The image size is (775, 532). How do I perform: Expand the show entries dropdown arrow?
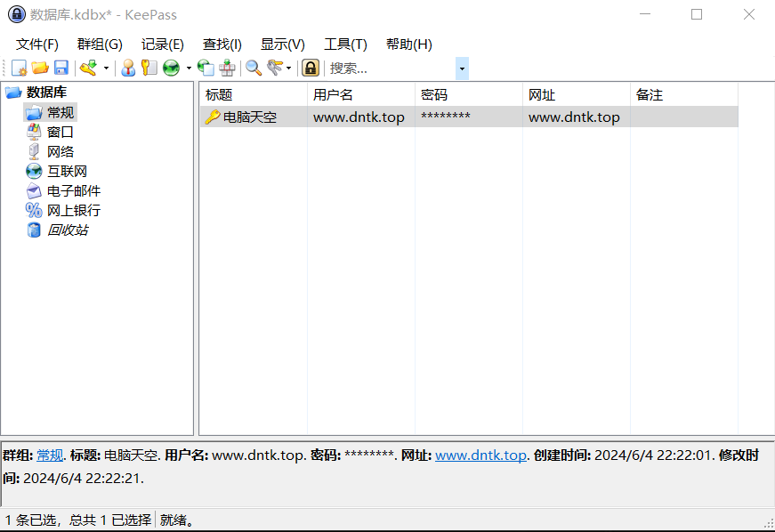288,68
